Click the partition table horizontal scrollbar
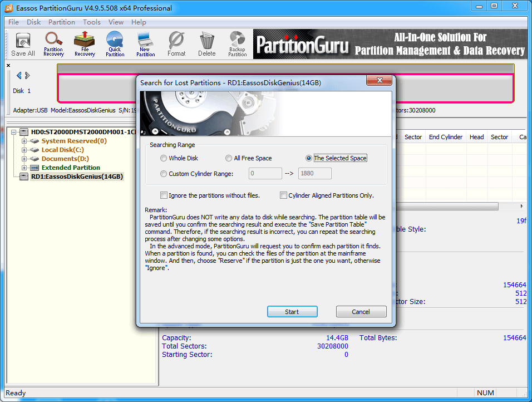 (447, 206)
